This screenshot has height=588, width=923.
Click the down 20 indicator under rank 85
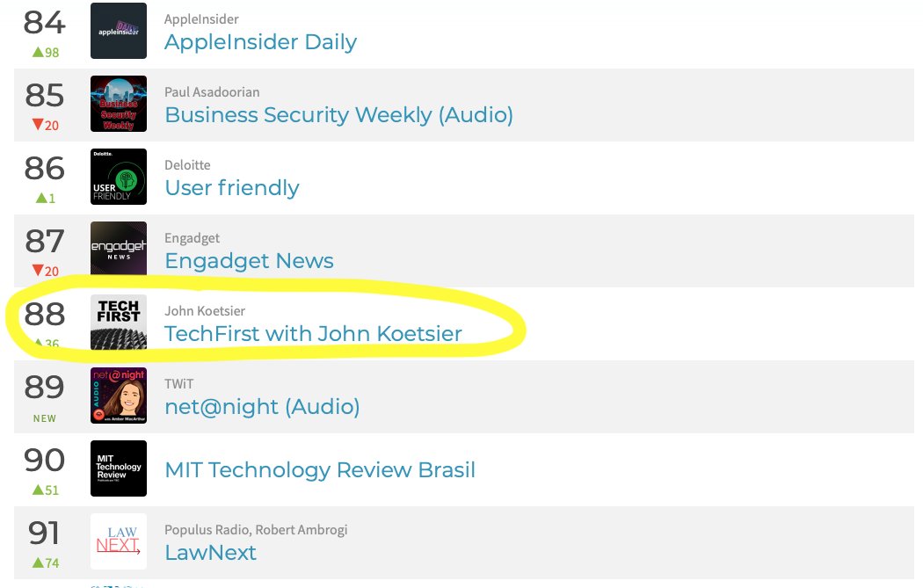click(x=46, y=126)
